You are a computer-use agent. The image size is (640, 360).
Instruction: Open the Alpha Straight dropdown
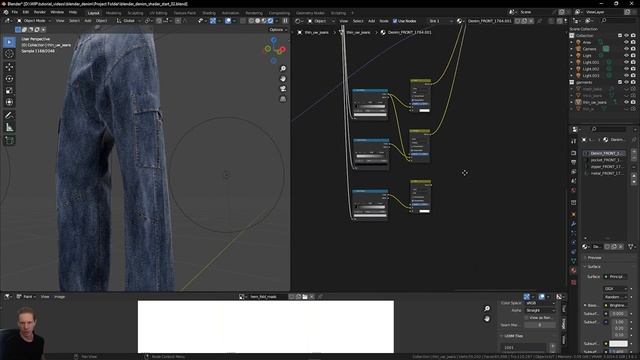point(540,310)
